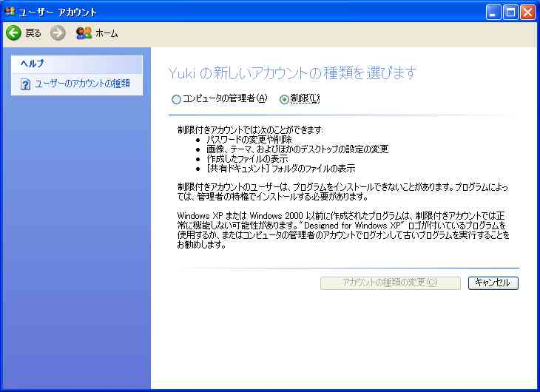Open ユーザーのアカウントの種類 help link
This screenshot has width=540, height=392.
(x=82, y=84)
